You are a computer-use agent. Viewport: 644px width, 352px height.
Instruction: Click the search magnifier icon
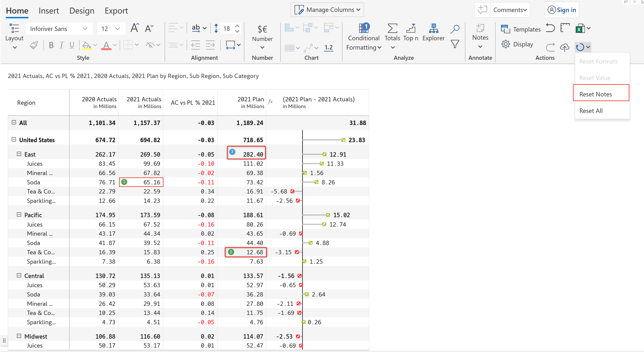(x=455, y=29)
